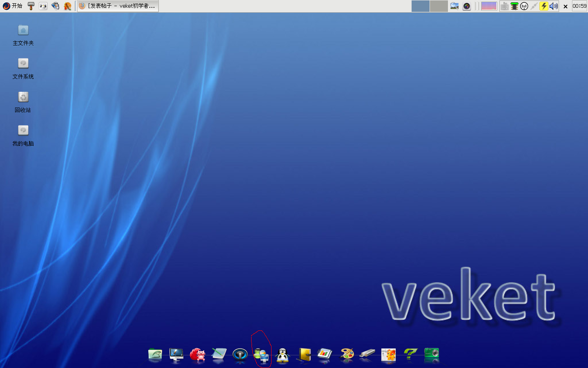Click the green memory chip tray icon
588x368 pixels.
(514, 6)
